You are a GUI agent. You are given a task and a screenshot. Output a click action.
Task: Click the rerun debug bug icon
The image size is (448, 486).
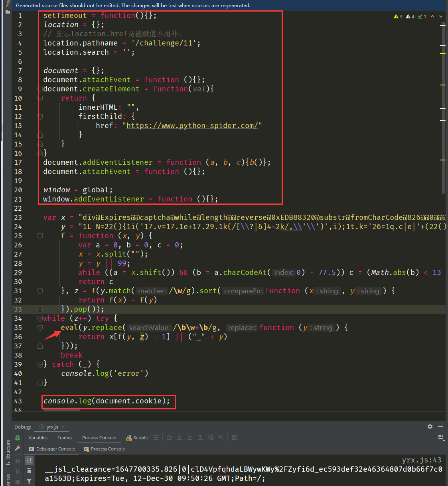18,438
